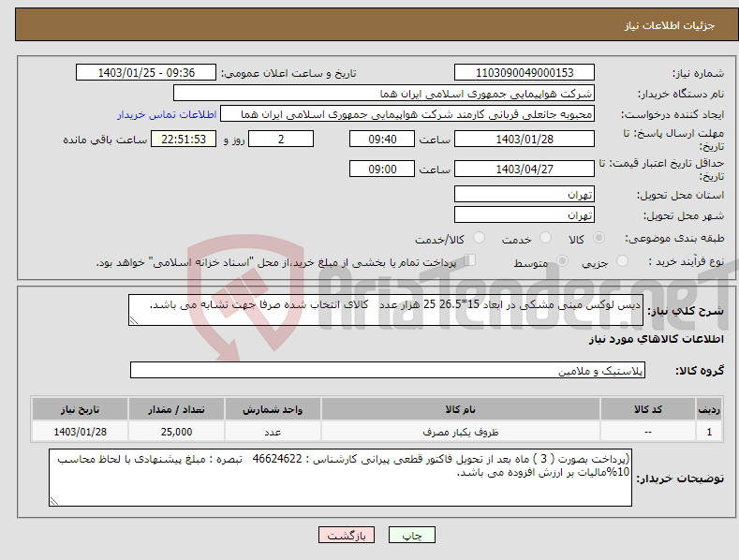Click the چاپ (print) button

(411, 535)
